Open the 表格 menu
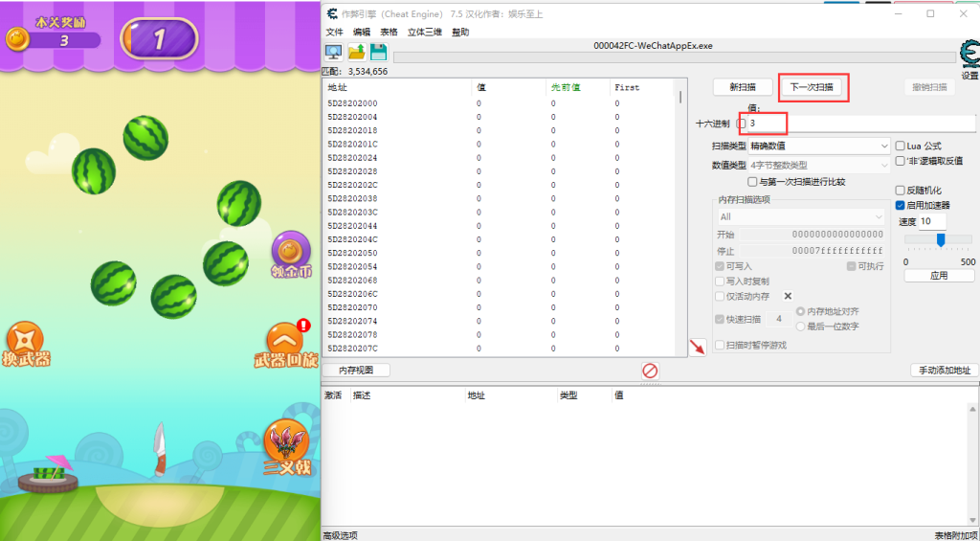The height and width of the screenshot is (541, 980). [x=390, y=32]
